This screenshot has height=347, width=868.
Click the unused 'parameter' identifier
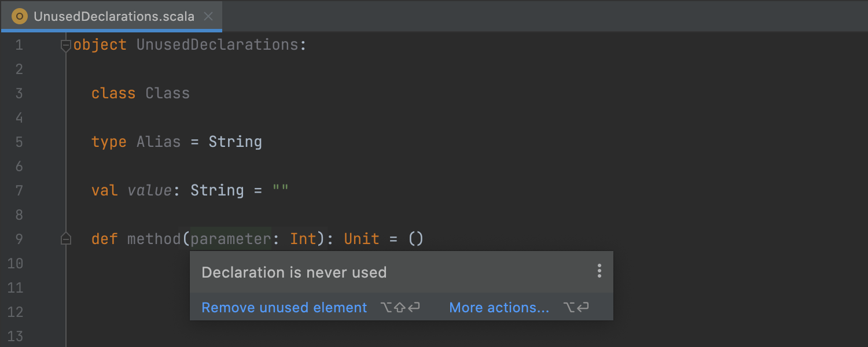coord(231,239)
